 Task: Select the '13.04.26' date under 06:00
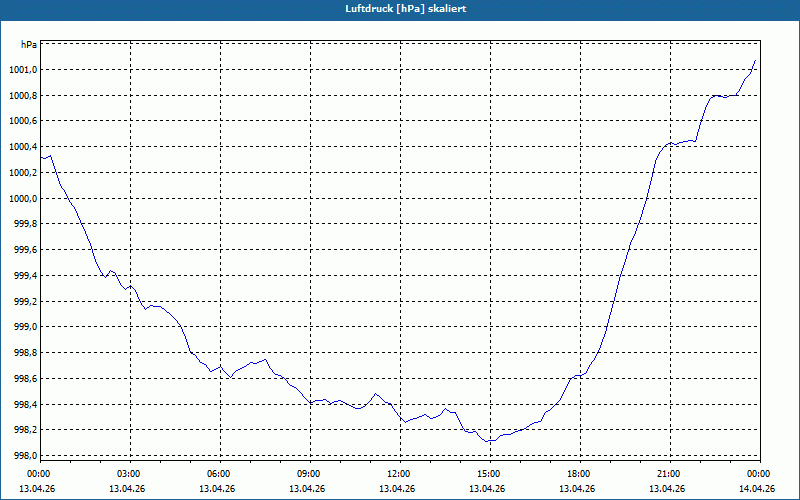click(217, 489)
